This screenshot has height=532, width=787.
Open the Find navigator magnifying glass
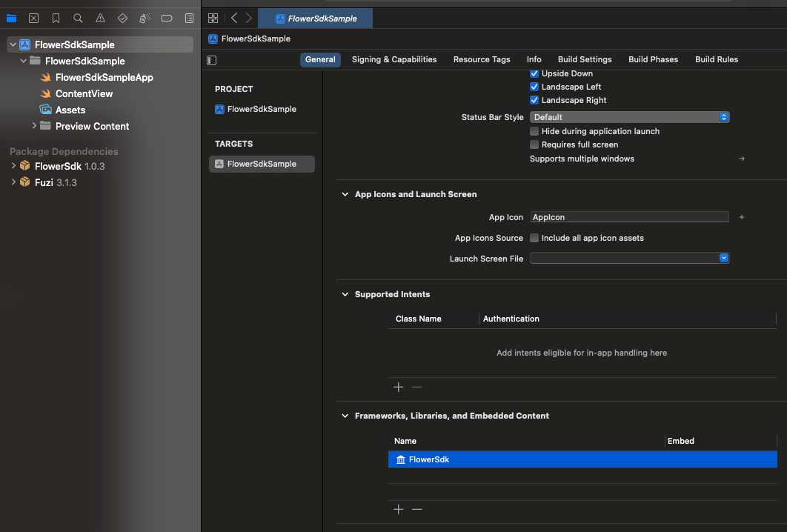[x=78, y=18]
